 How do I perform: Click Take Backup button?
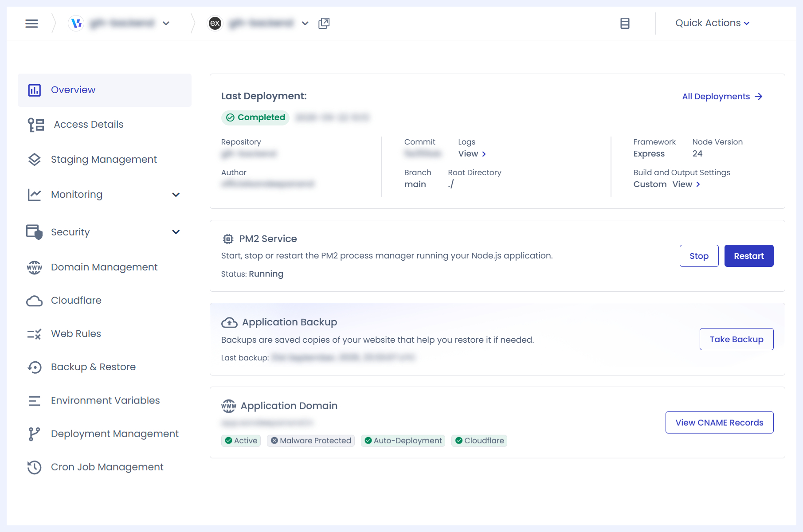click(736, 339)
